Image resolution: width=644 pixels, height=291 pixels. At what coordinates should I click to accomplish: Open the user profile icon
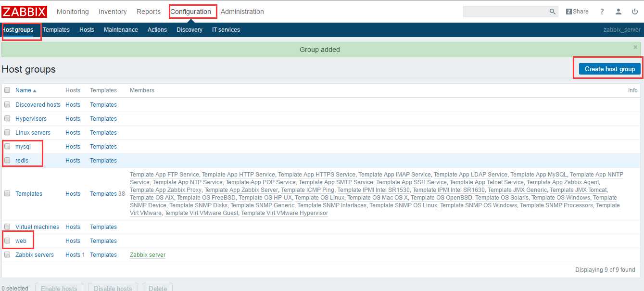coord(619,12)
